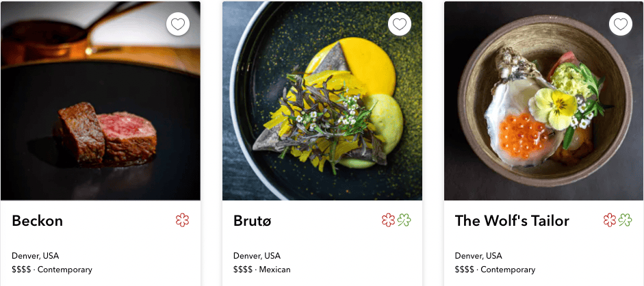Click The Wolf's Tailor green clover icon
The height and width of the screenshot is (286, 644).
coord(626,220)
